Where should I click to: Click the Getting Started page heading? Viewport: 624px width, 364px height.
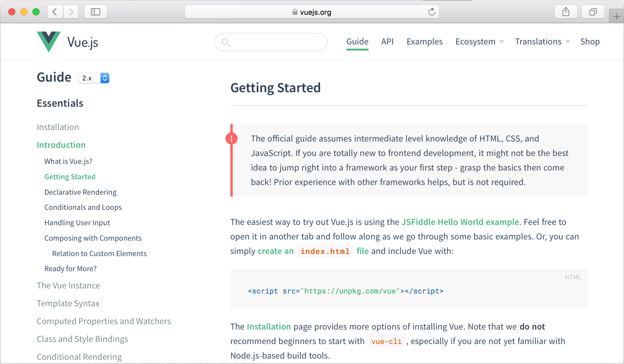pyautogui.click(x=275, y=88)
